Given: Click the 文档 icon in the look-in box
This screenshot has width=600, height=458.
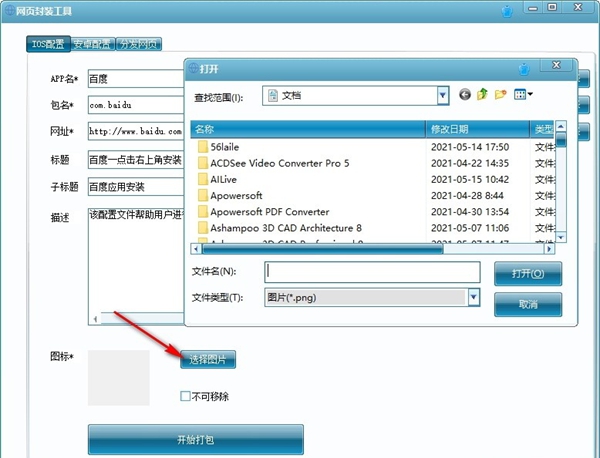Looking at the screenshot, I should tap(272, 95).
